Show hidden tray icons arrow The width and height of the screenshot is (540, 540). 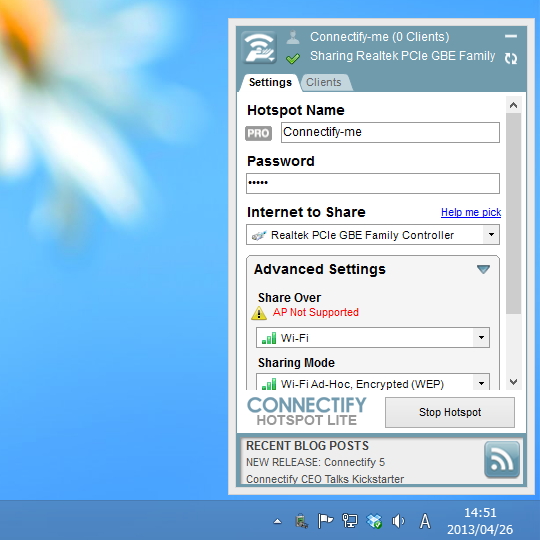(x=277, y=521)
